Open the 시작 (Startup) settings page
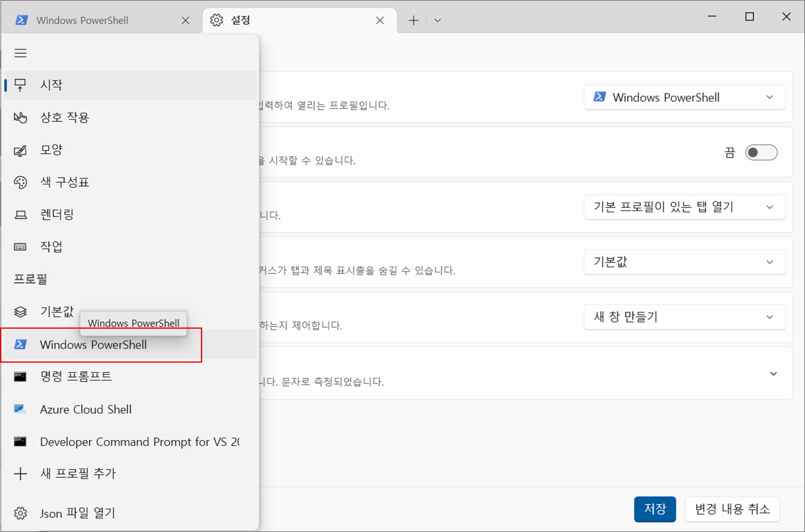This screenshot has height=532, width=805. pyautogui.click(x=51, y=85)
